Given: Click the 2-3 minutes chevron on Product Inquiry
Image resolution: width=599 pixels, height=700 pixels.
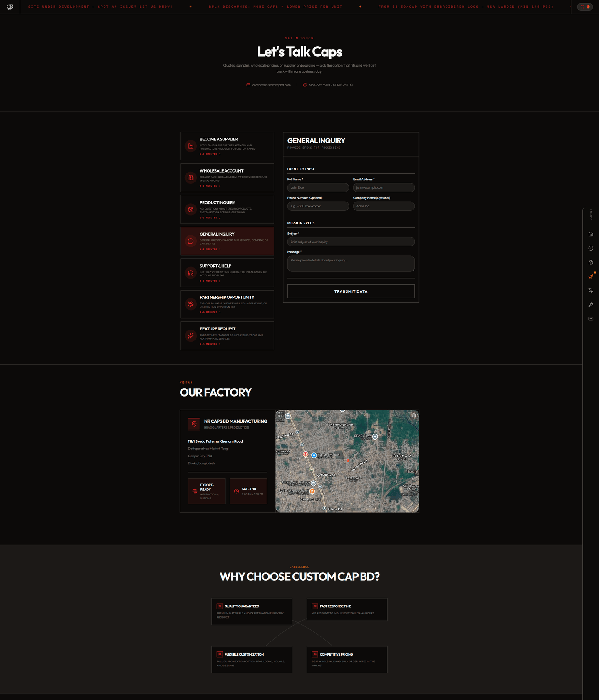Looking at the screenshot, I should point(220,217).
